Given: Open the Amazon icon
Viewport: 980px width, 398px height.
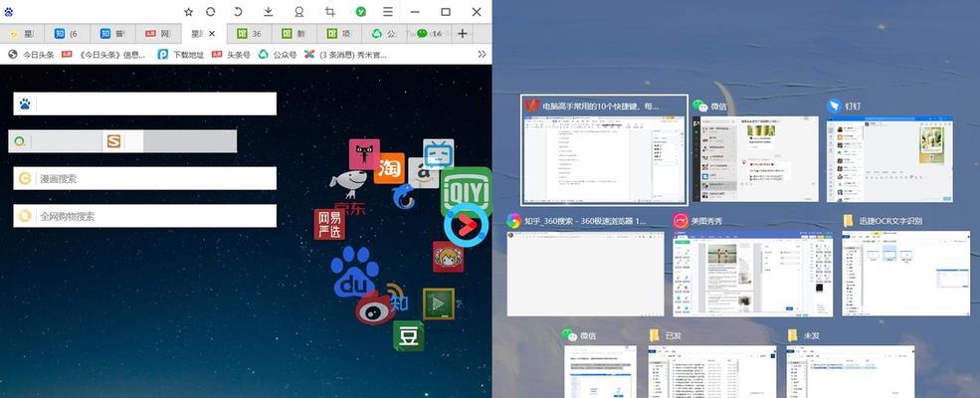Looking at the screenshot, I should 424,173.
